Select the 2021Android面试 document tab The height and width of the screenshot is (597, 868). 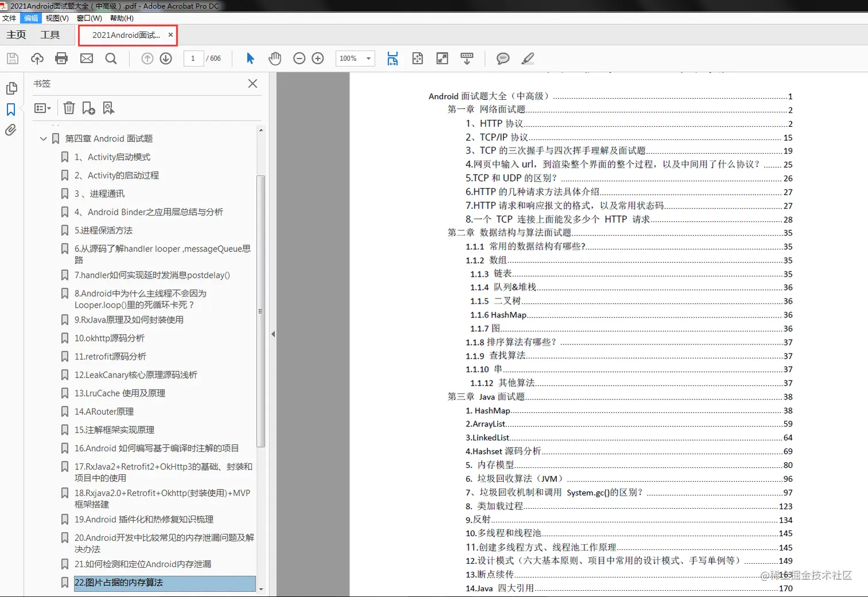point(126,35)
